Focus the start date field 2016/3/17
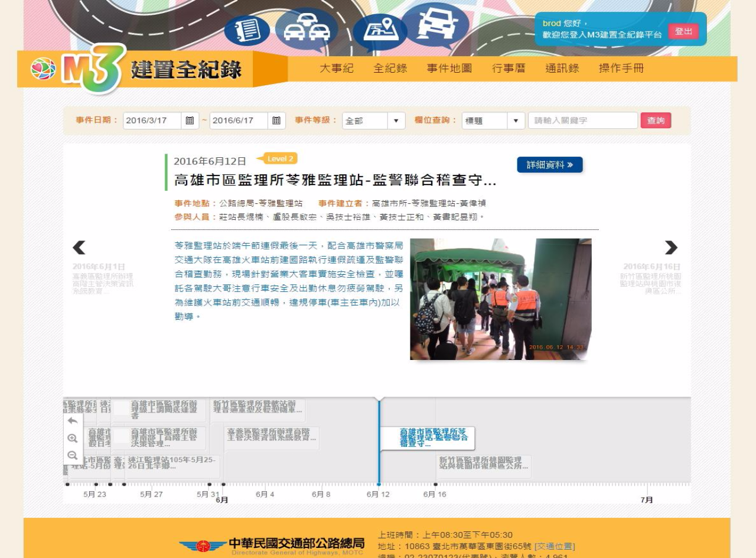This screenshot has width=756, height=558. tap(152, 121)
